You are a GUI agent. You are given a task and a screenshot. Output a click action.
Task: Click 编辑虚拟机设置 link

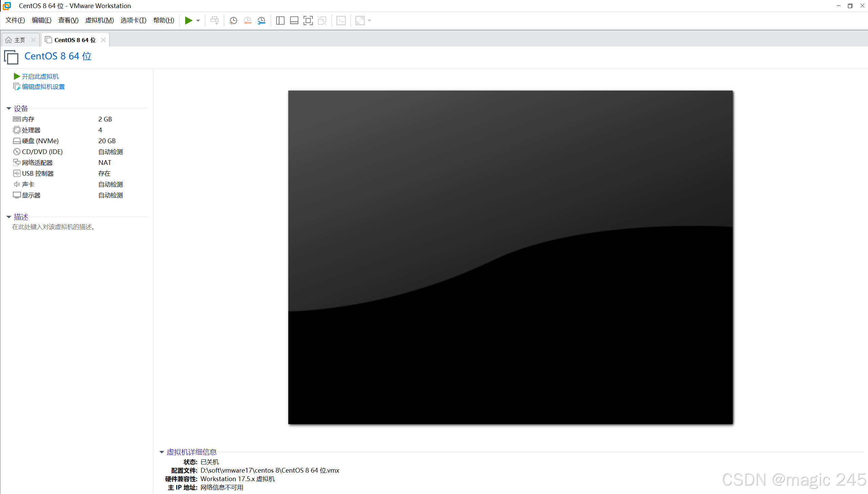tap(43, 87)
